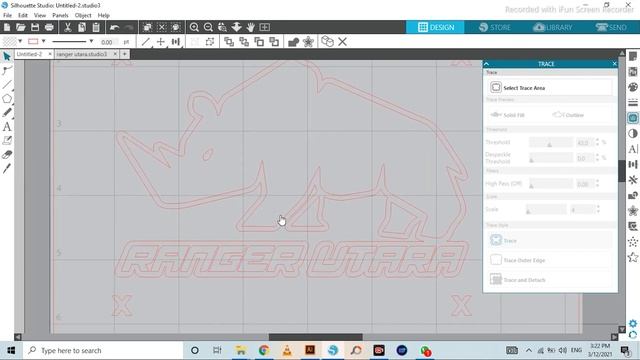Switch to the LIBRARY tab
Image resolution: width=640 pixels, height=360 pixels.
(x=553, y=27)
